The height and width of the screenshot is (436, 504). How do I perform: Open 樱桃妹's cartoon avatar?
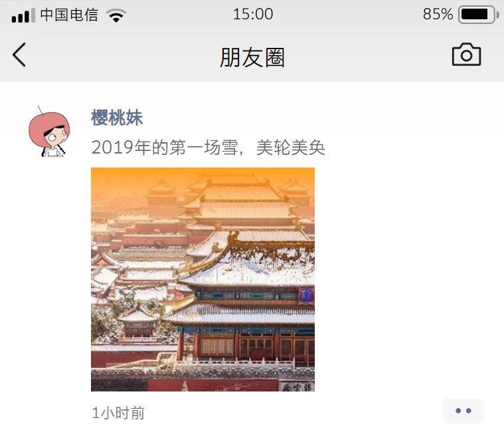(x=49, y=132)
